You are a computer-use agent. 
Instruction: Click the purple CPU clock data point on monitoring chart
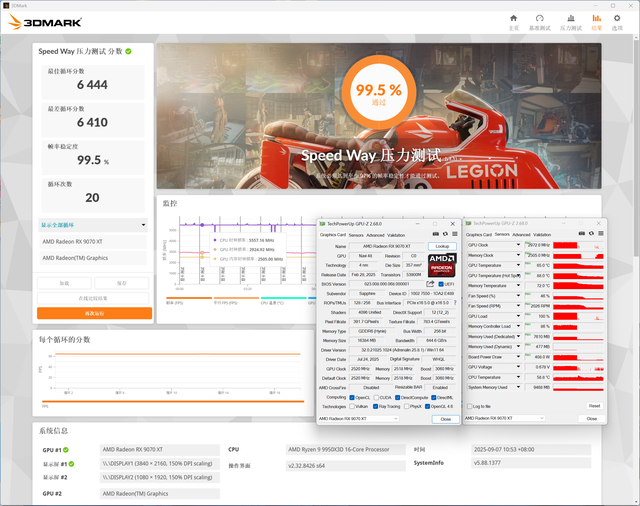(x=202, y=225)
